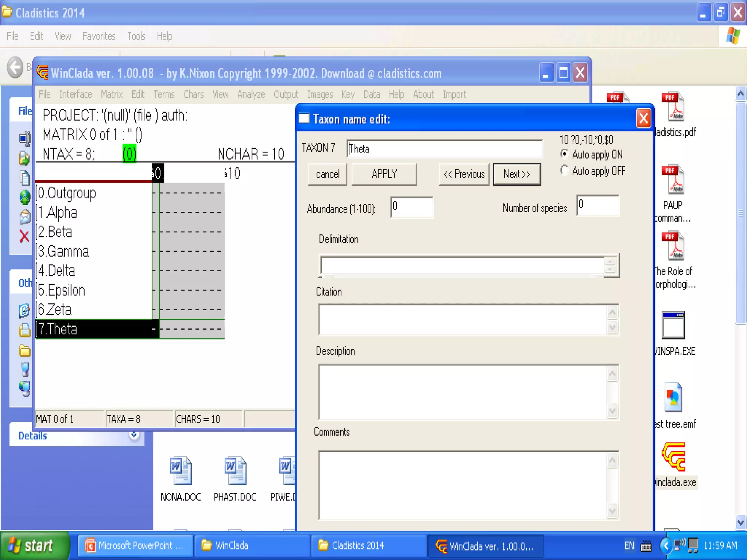Open The Role of Morphologi PDF
Viewport: 747px width, 560px height.
pos(674,246)
